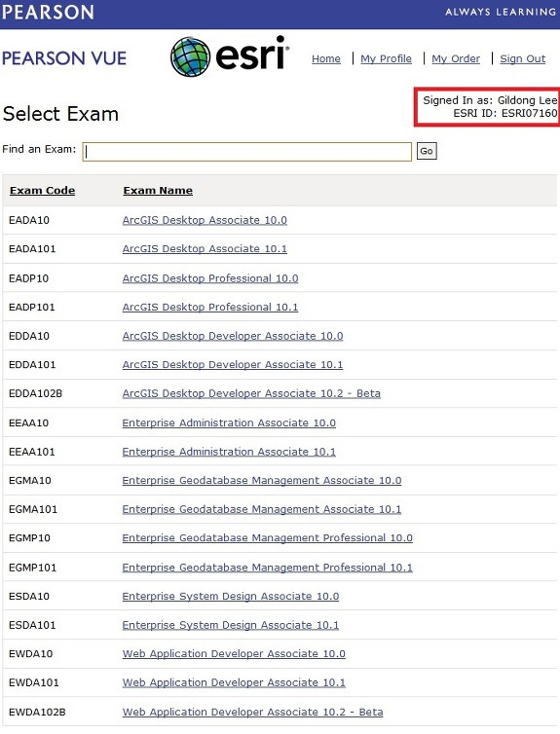The width and height of the screenshot is (560, 734).
Task: Sort by Exam Code column header
Action: pos(42,191)
